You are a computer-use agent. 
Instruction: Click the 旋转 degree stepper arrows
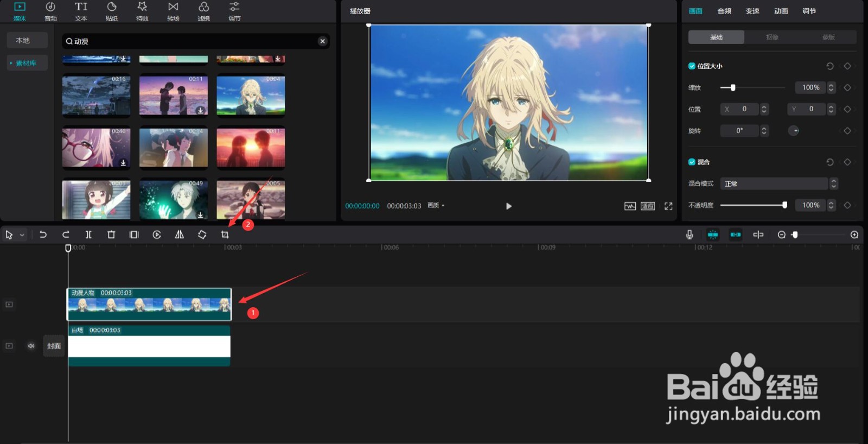coord(764,131)
